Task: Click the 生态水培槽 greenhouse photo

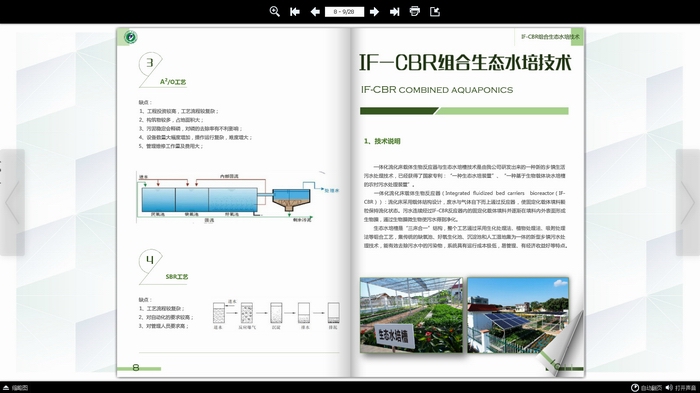Action: [x=411, y=315]
